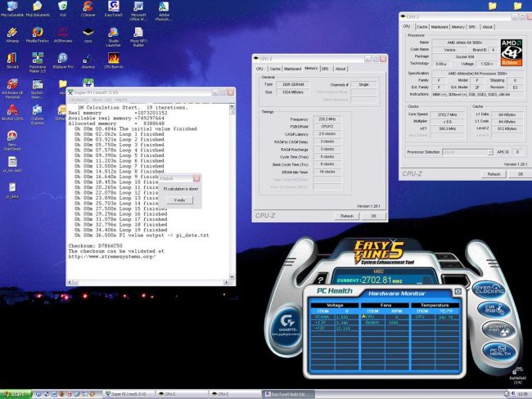Click the Start button on the taskbar
532x399 pixels.
[16, 394]
